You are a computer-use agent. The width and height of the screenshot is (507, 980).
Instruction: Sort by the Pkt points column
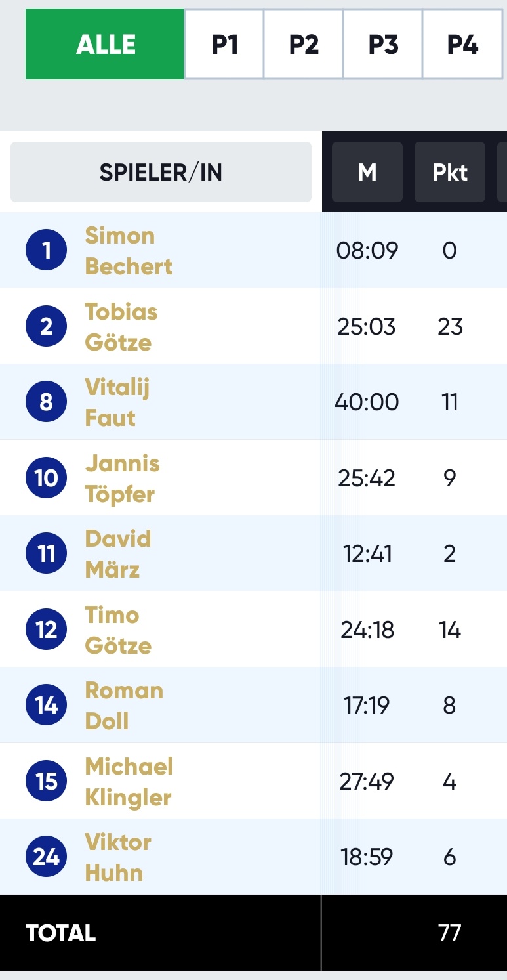coord(450,172)
